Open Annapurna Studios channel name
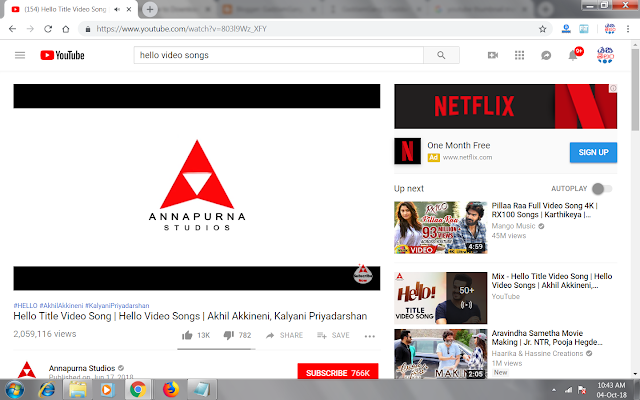This screenshot has width=640, height=400. click(x=82, y=368)
